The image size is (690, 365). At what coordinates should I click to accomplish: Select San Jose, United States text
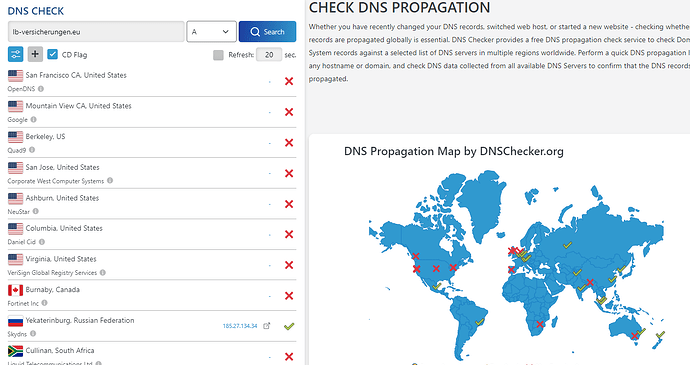[62, 167]
